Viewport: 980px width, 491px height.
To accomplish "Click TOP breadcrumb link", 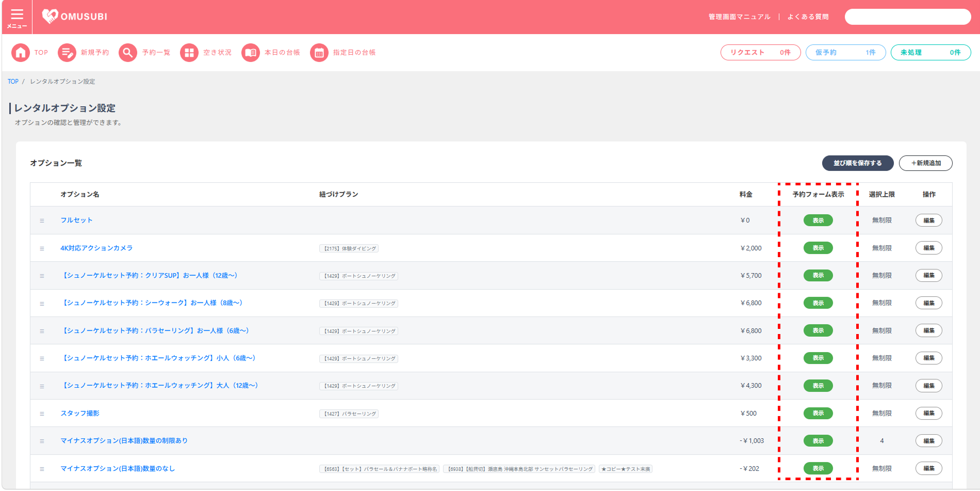I will [x=13, y=82].
